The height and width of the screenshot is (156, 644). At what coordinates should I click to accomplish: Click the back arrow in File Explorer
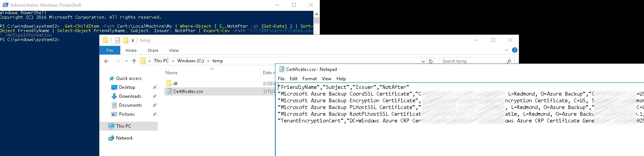click(107, 61)
